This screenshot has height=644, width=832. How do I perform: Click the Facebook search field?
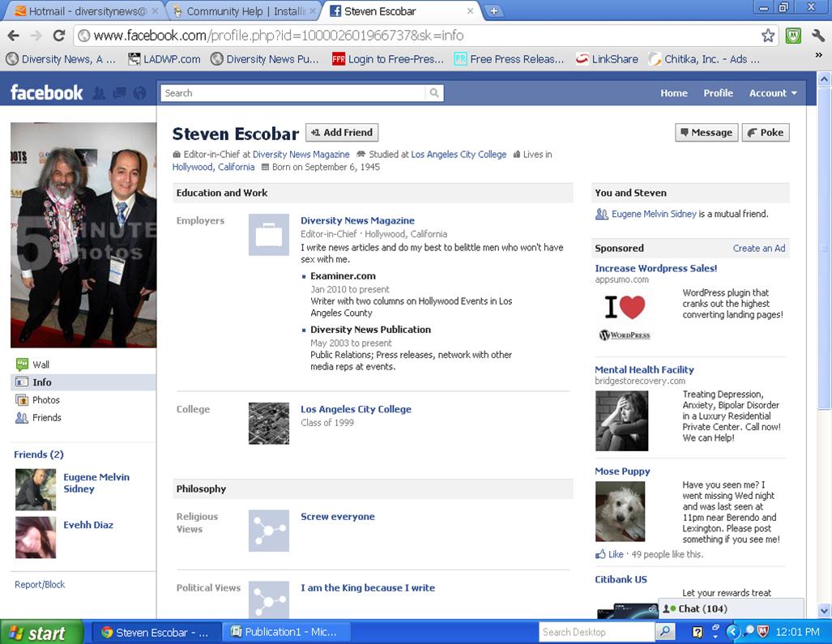click(293, 93)
